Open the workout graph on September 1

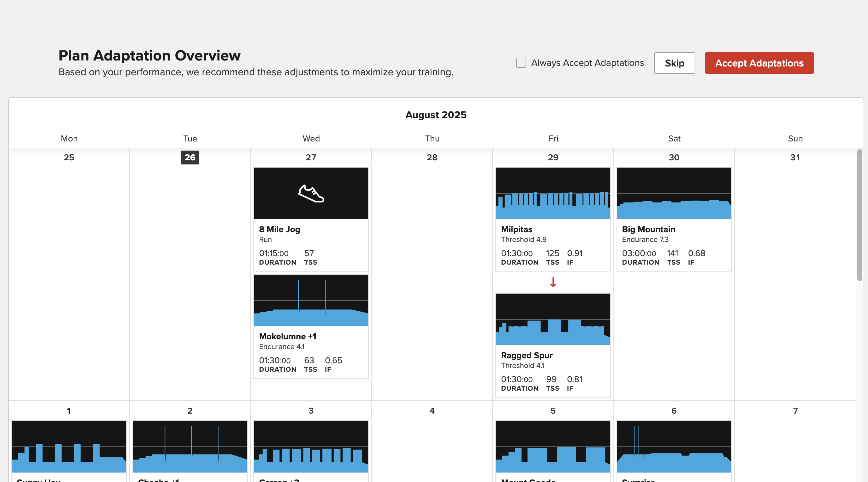point(69,446)
